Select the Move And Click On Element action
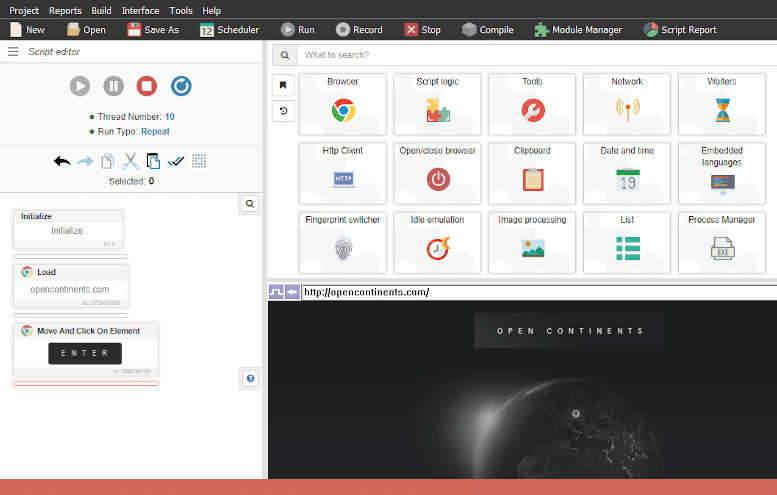 pos(86,349)
